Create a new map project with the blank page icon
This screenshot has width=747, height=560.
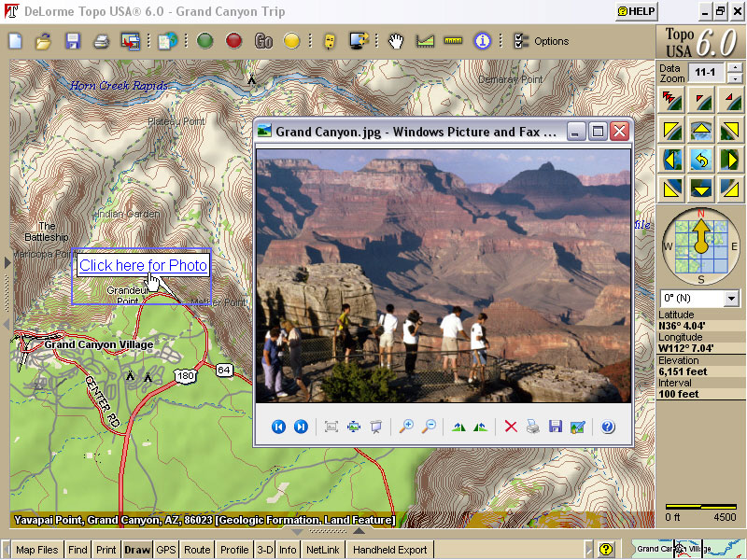pyautogui.click(x=16, y=41)
